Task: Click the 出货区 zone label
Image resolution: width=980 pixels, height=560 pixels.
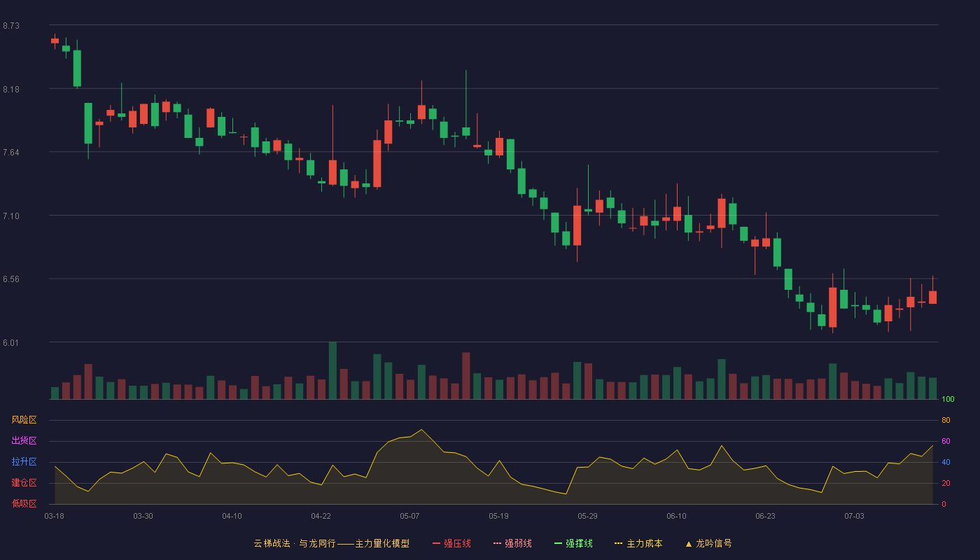Action: [24, 441]
